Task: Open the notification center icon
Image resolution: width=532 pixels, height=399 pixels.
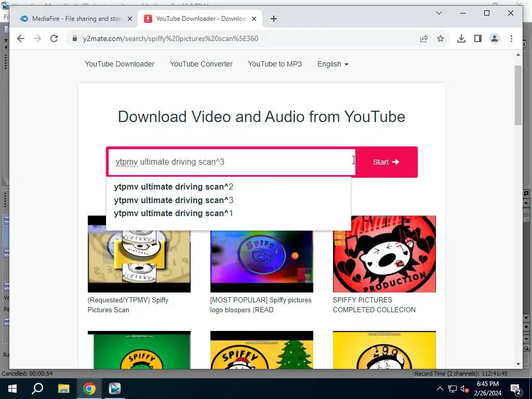Action: point(516,389)
